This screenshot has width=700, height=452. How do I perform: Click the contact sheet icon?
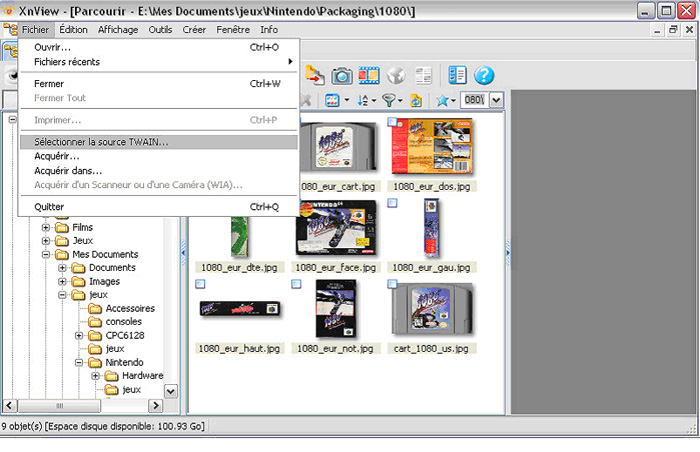423,75
